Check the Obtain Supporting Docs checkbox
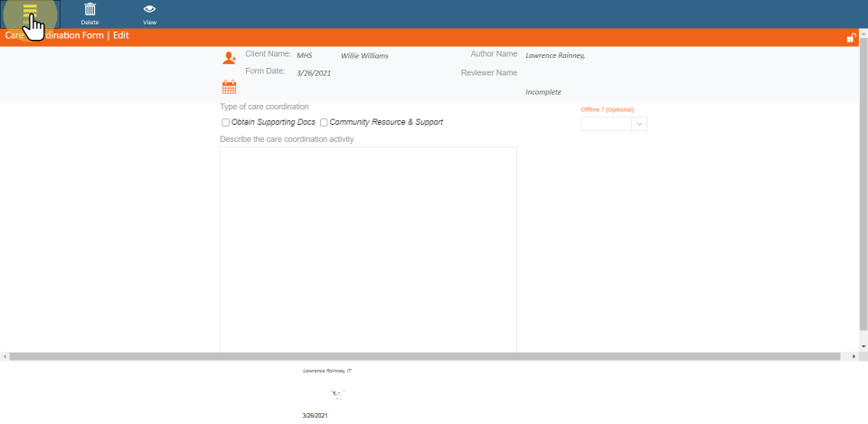Image resolution: width=868 pixels, height=424 pixels. (x=226, y=122)
